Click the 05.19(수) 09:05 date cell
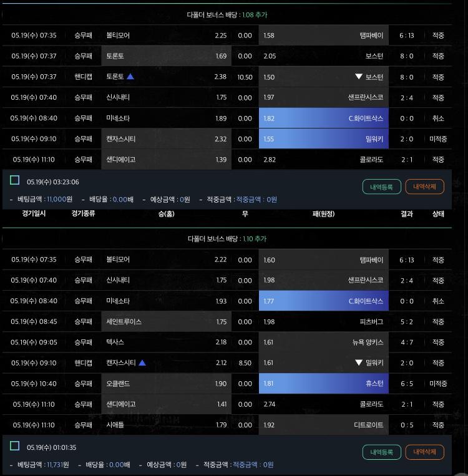This screenshot has height=476, width=468. (34, 342)
